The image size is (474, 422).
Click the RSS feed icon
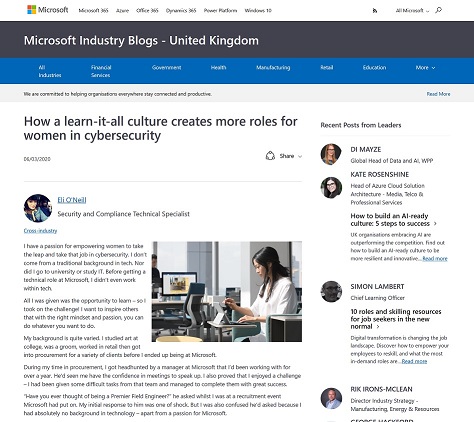point(375,11)
